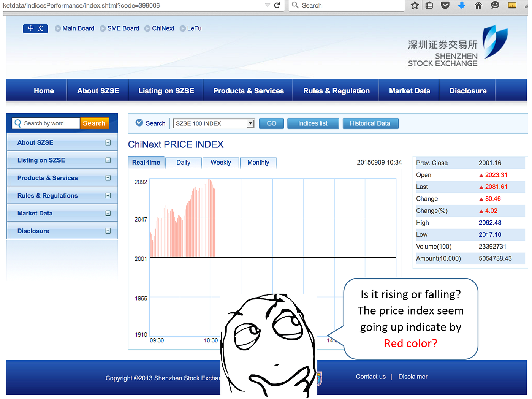Open the Disclosure navigation menu
The width and height of the screenshot is (532, 399).
point(468,91)
